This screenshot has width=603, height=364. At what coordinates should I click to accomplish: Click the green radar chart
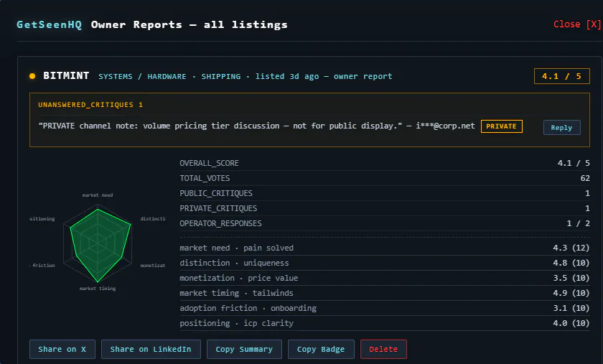coord(98,245)
